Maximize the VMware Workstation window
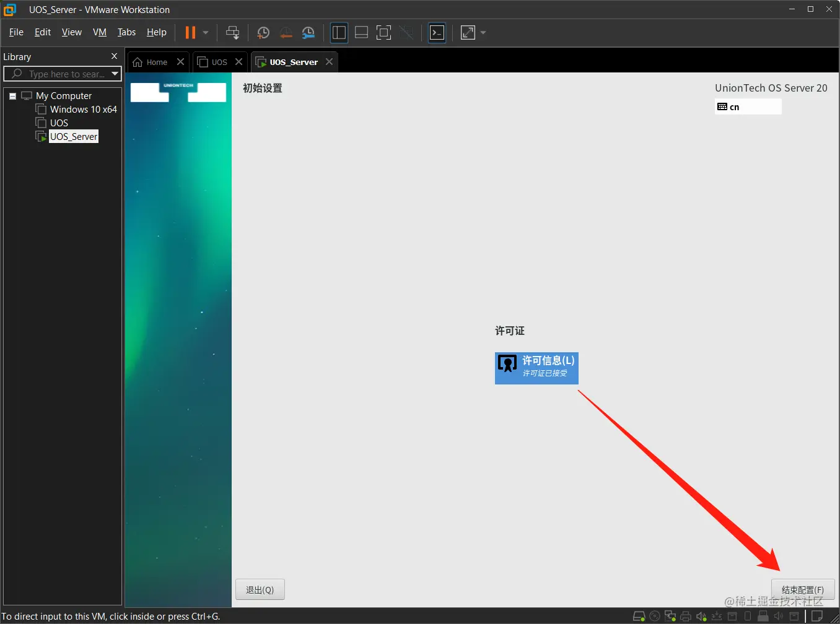The width and height of the screenshot is (840, 624). coord(810,9)
